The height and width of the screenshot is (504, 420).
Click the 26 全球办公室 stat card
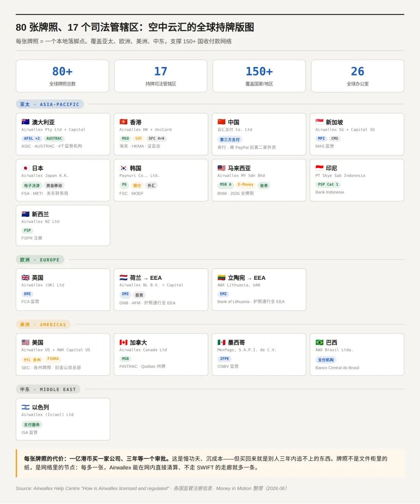pos(357,76)
